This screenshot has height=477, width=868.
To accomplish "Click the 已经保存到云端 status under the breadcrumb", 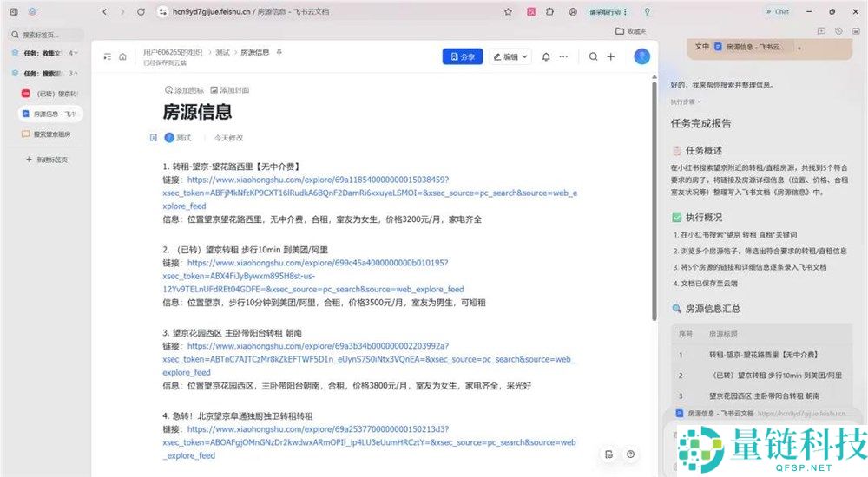I will (165, 63).
